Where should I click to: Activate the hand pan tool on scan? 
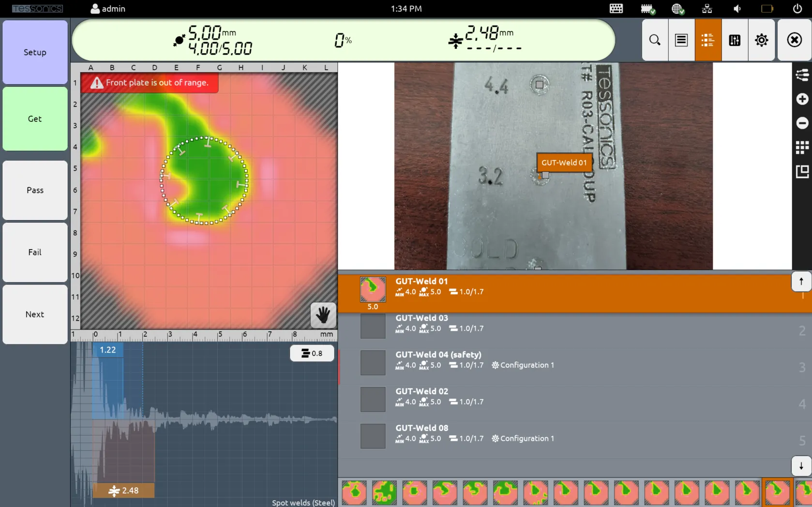[323, 315]
